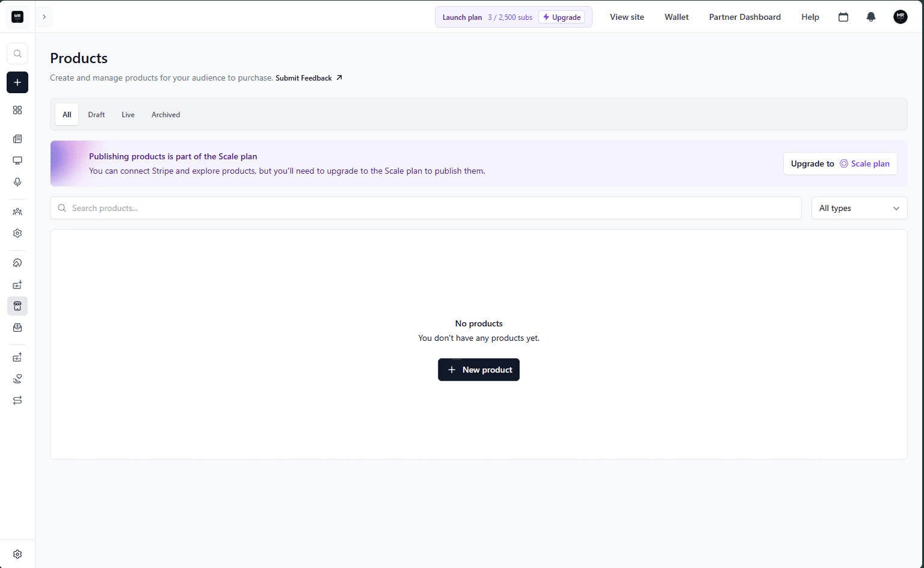Open settings gear at the sidebar bottom
Screen dimensions: 924x568
click(17, 554)
